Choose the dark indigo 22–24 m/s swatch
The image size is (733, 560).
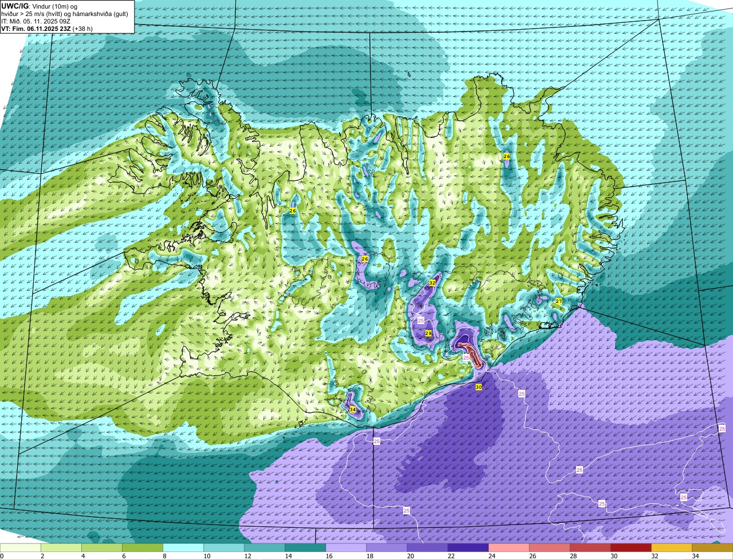[x=468, y=548]
